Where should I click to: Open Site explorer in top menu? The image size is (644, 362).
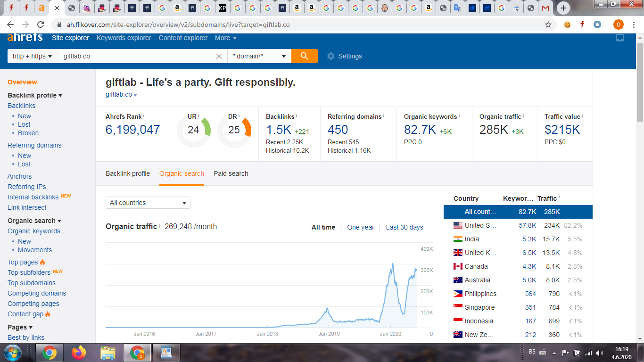click(x=70, y=38)
